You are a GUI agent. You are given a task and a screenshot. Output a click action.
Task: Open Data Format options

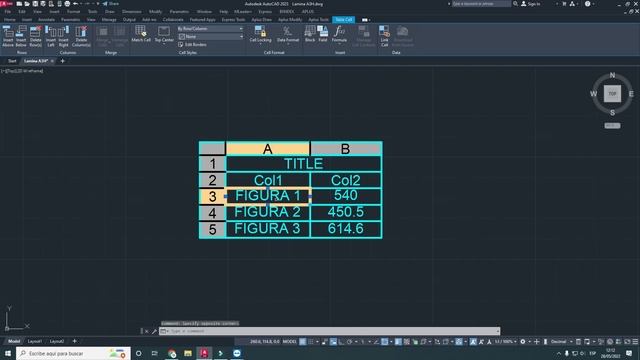coord(288,34)
